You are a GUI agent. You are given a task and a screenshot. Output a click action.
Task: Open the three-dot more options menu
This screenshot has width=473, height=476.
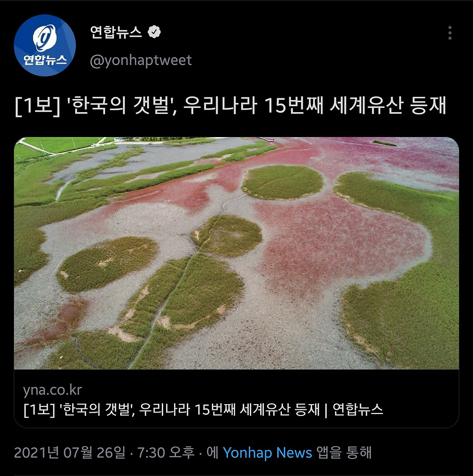[450, 33]
